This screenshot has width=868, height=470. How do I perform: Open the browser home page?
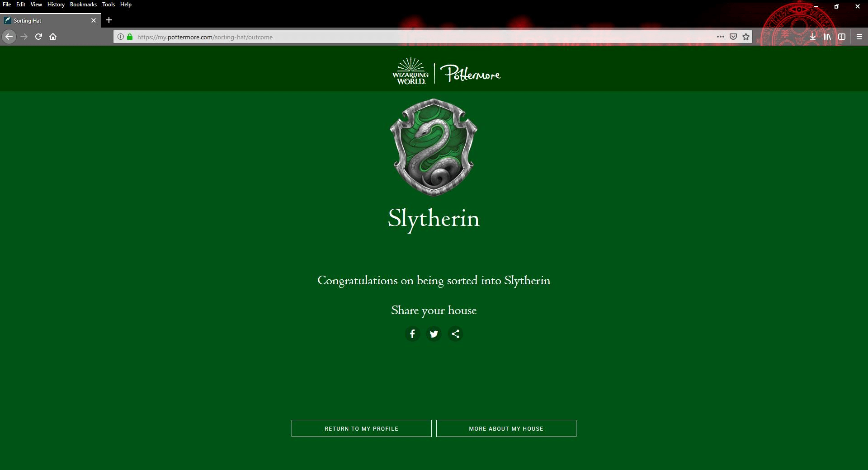pyautogui.click(x=53, y=37)
